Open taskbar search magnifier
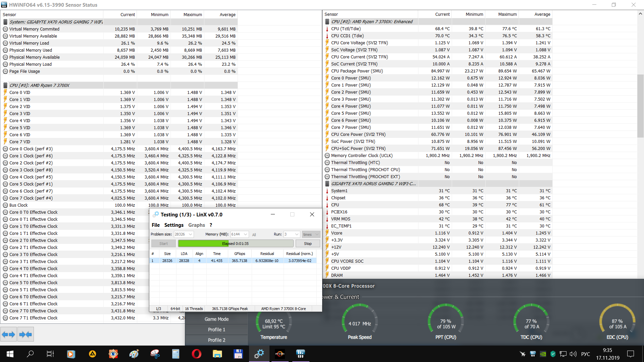The image size is (644, 362). (x=30, y=354)
